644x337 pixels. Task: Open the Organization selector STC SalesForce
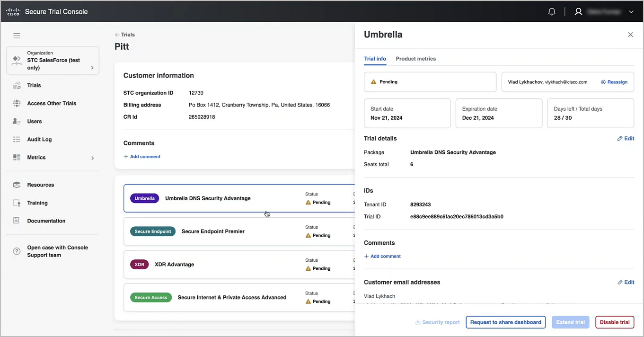[53, 61]
